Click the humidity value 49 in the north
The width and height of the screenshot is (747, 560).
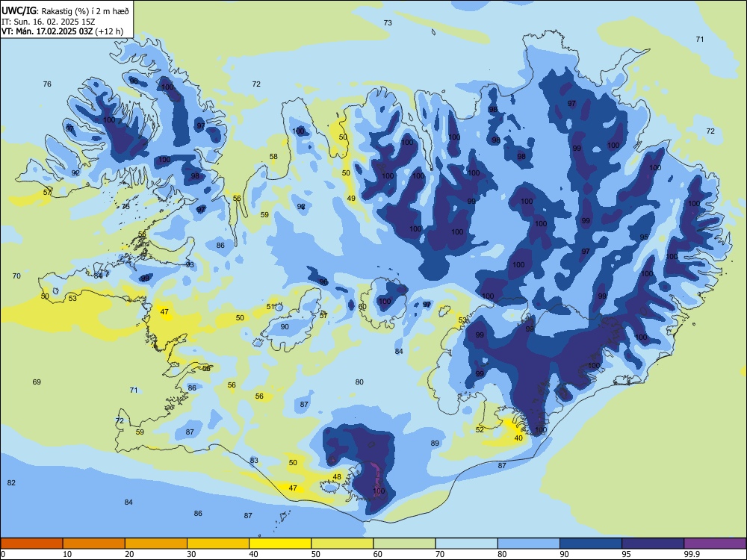351,199
